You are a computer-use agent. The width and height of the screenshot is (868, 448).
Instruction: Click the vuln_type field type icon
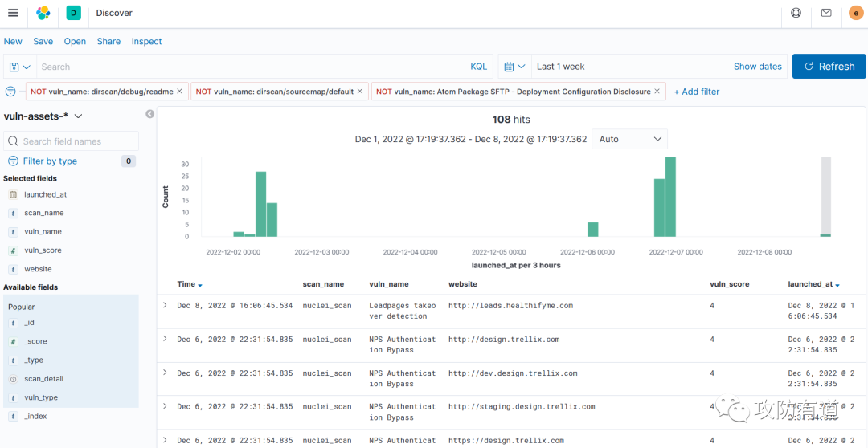[14, 397]
